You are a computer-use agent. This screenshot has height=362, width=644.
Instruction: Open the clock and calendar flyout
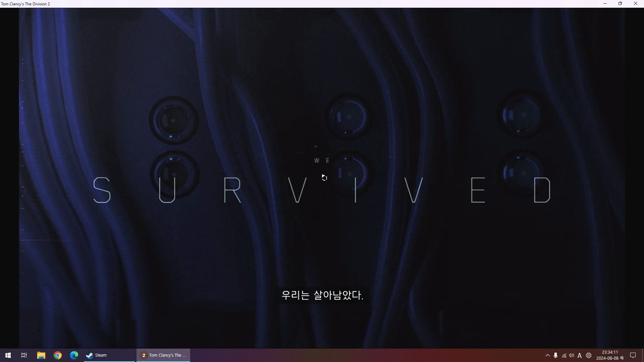click(x=610, y=355)
